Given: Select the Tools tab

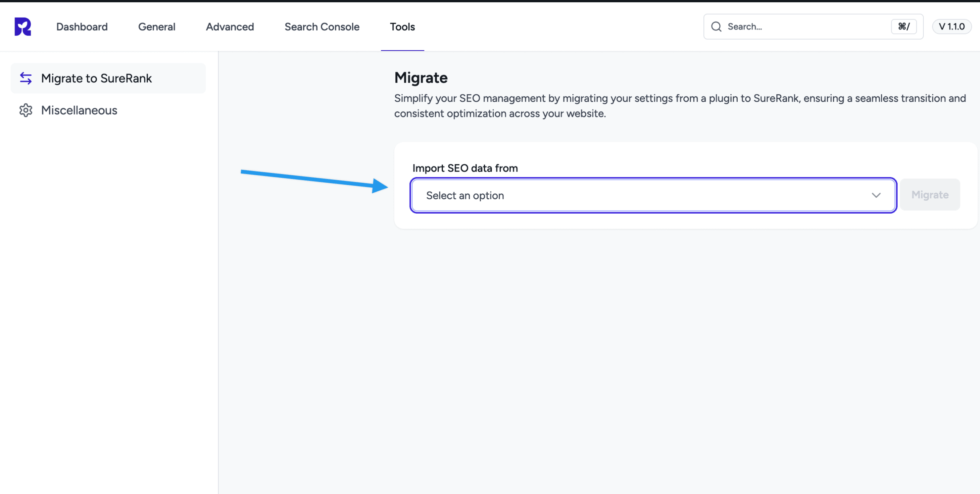Looking at the screenshot, I should pyautogui.click(x=402, y=27).
